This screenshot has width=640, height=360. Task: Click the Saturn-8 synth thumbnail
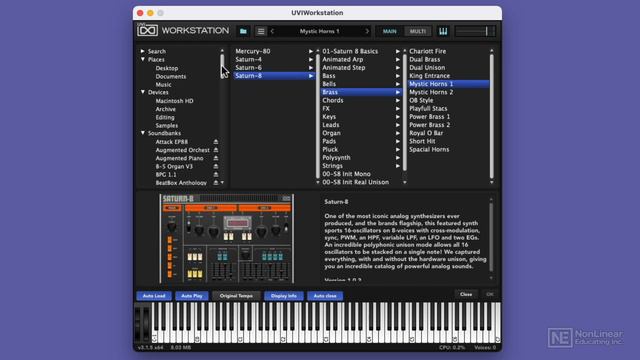227,239
